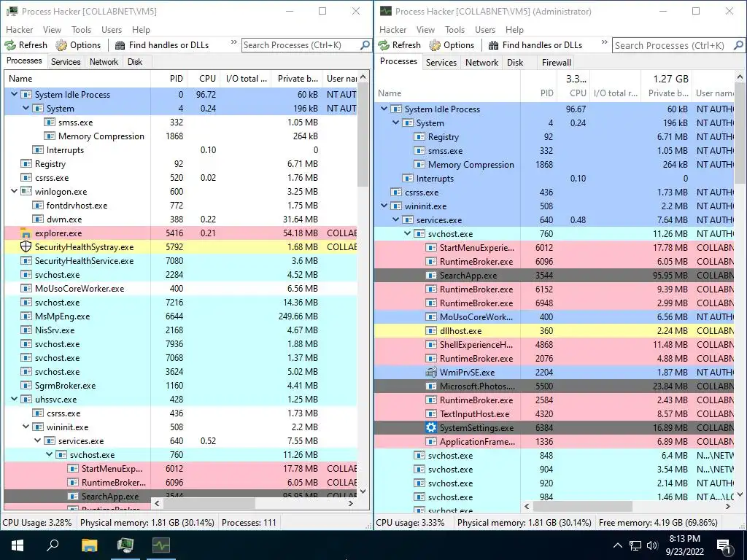Open Hacker menu in left window

tap(20, 29)
